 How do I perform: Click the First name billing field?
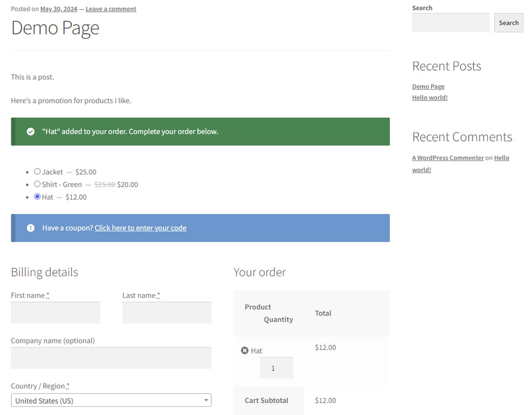point(55,312)
